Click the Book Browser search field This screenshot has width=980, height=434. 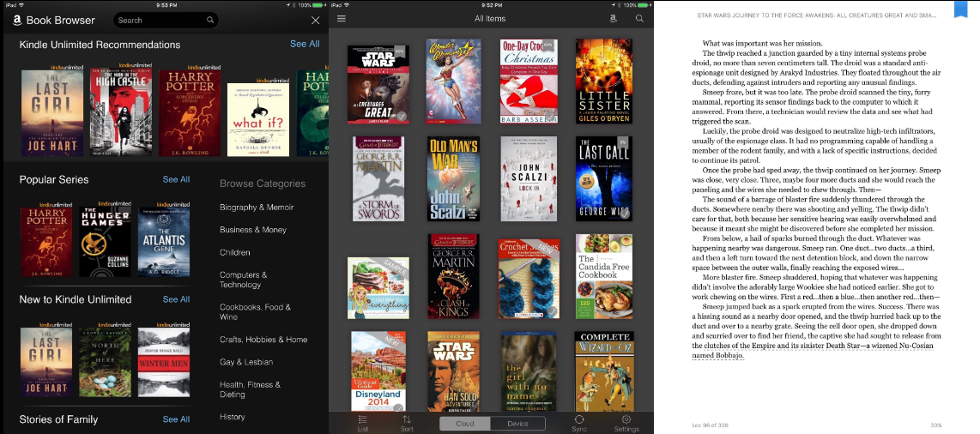coord(166,20)
